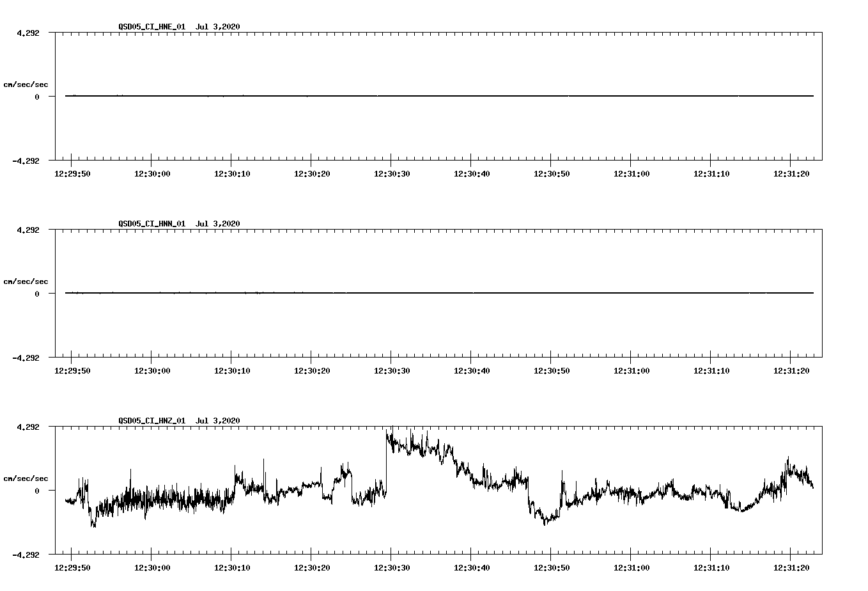Click the 12:31:00 label on HNE plot

[631, 173]
